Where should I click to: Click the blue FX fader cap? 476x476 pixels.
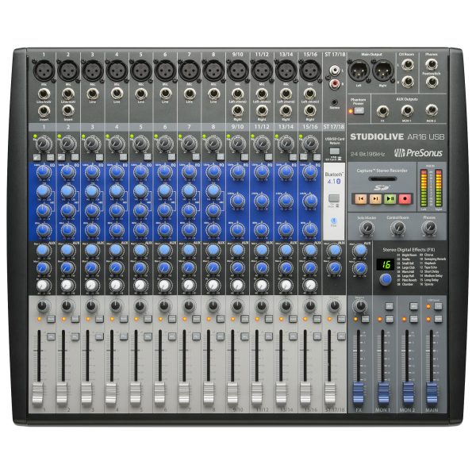pos(359,393)
